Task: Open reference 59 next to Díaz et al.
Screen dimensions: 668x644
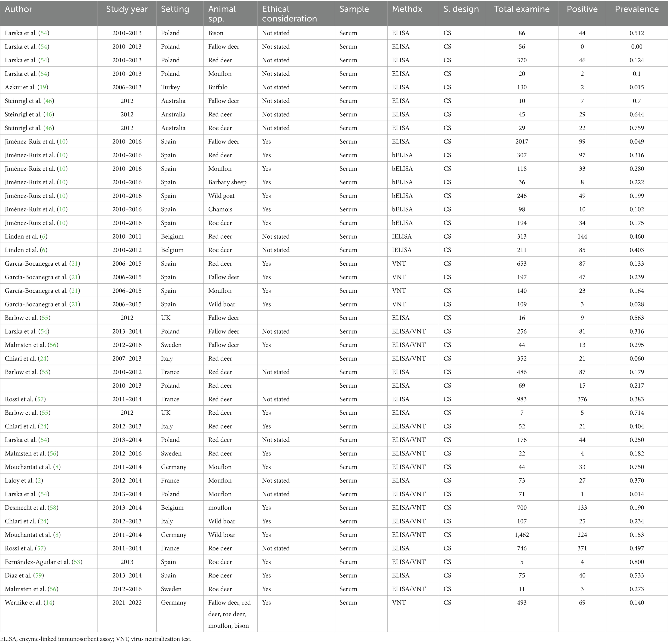Action: tap(39, 575)
